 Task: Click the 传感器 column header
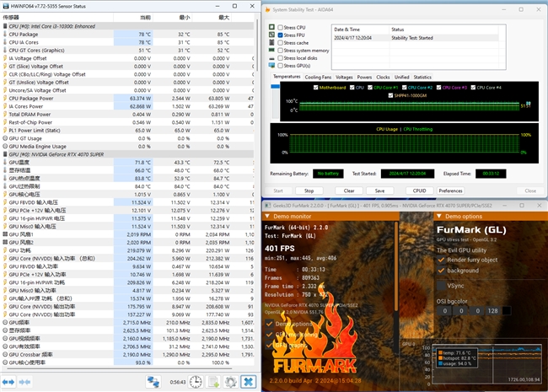(x=57, y=18)
